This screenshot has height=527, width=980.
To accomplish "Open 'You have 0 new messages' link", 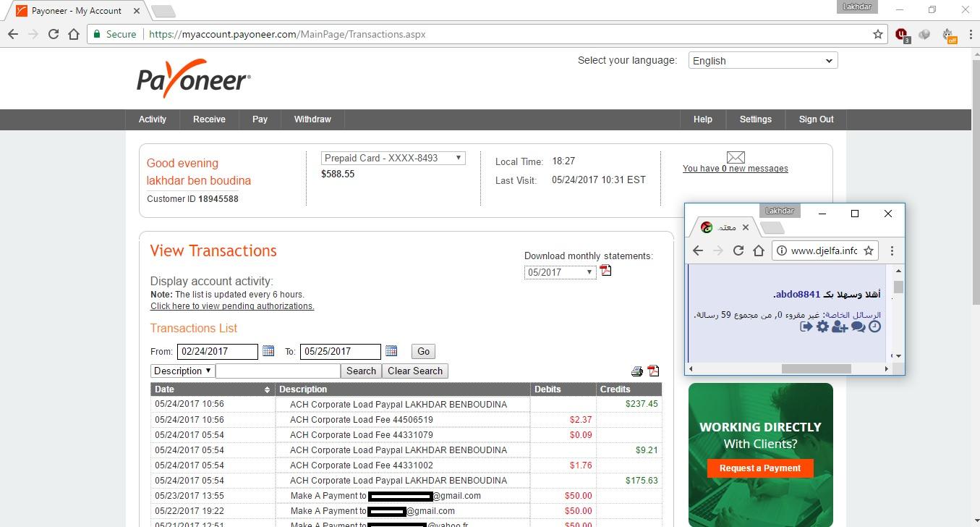I will 736,169.
